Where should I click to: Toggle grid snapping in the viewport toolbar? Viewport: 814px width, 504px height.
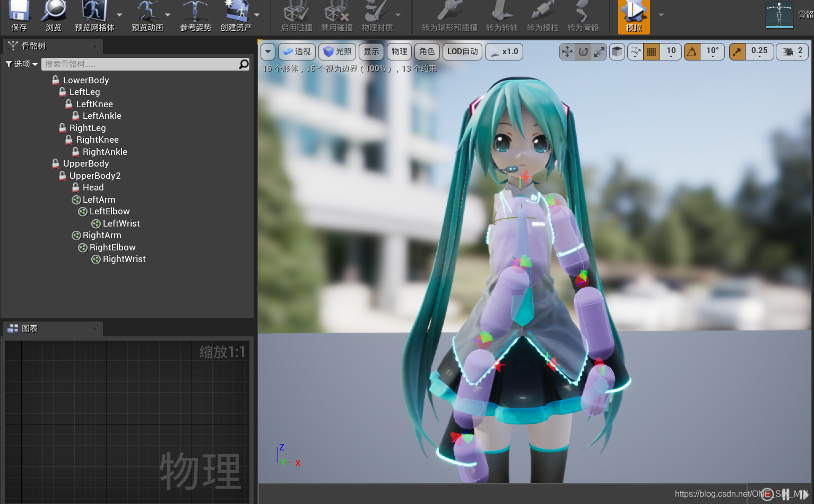click(x=651, y=51)
